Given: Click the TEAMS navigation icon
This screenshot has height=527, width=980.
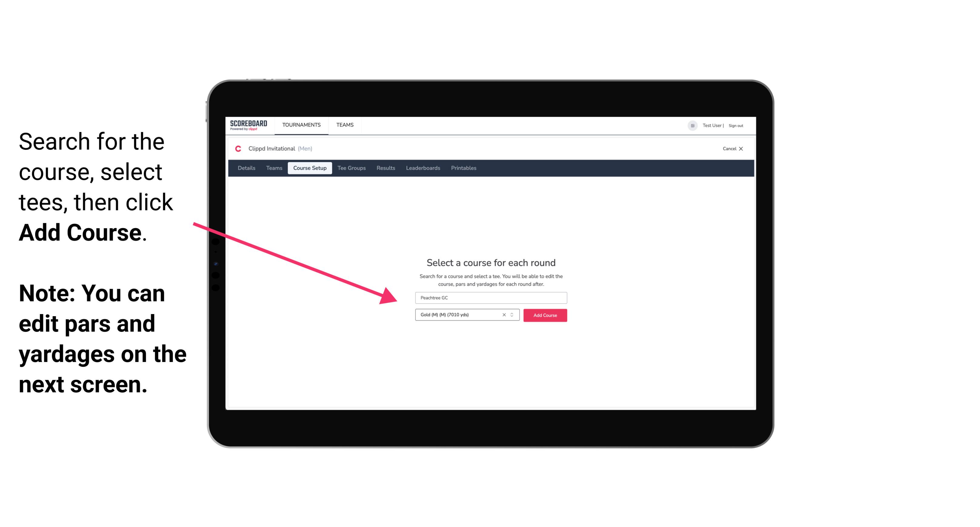Looking at the screenshot, I should point(344,124).
